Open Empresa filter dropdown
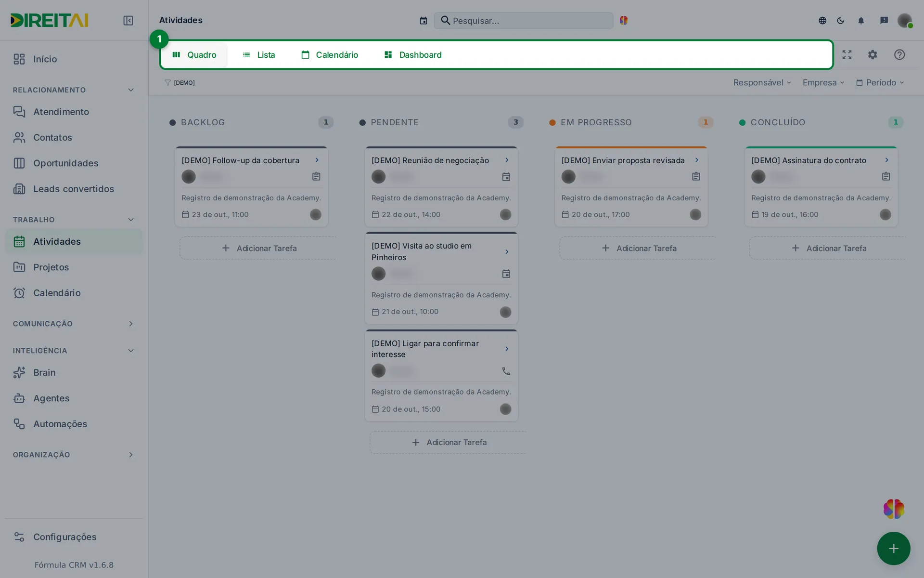 (823, 83)
